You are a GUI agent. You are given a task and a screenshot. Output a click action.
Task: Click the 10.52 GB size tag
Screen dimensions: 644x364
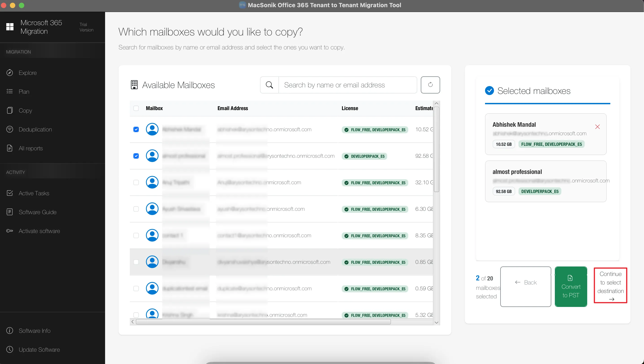[x=504, y=144]
